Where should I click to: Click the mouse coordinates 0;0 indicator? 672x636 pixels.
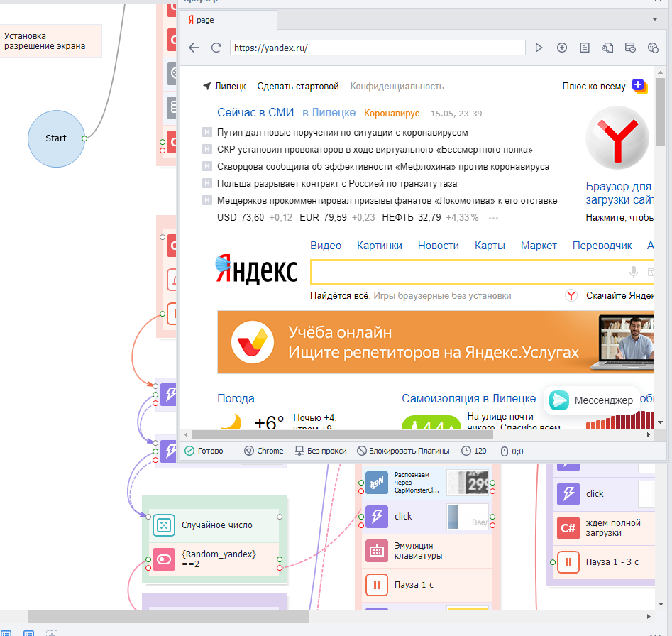[512, 451]
